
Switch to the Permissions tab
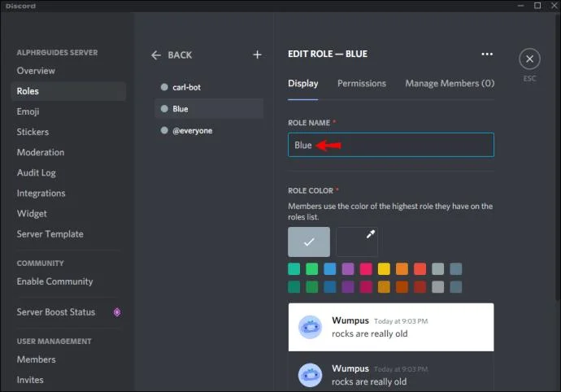coord(362,84)
